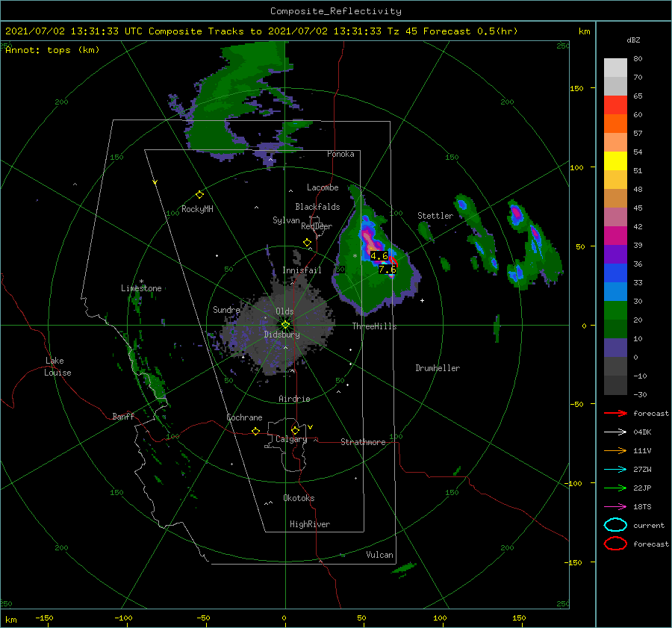The image size is (672, 628).
Task: Select the Innisfail town label
Action: (302, 270)
